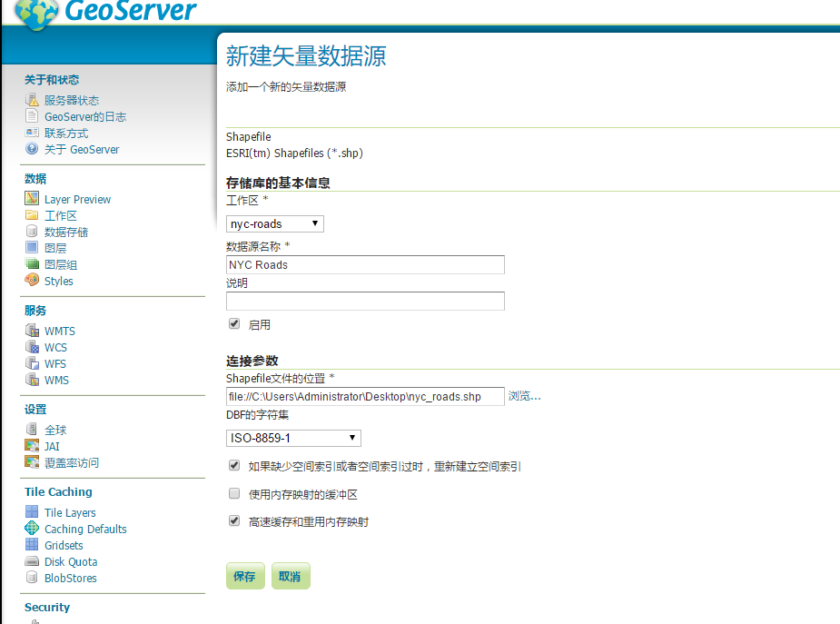
Task: Open GeoServer的日志 page
Action: pos(85,117)
